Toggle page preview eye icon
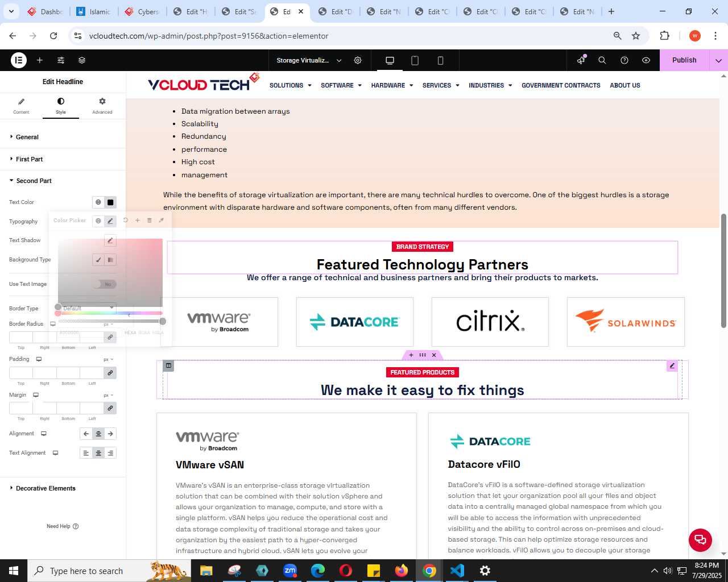The image size is (728, 582). click(x=646, y=60)
